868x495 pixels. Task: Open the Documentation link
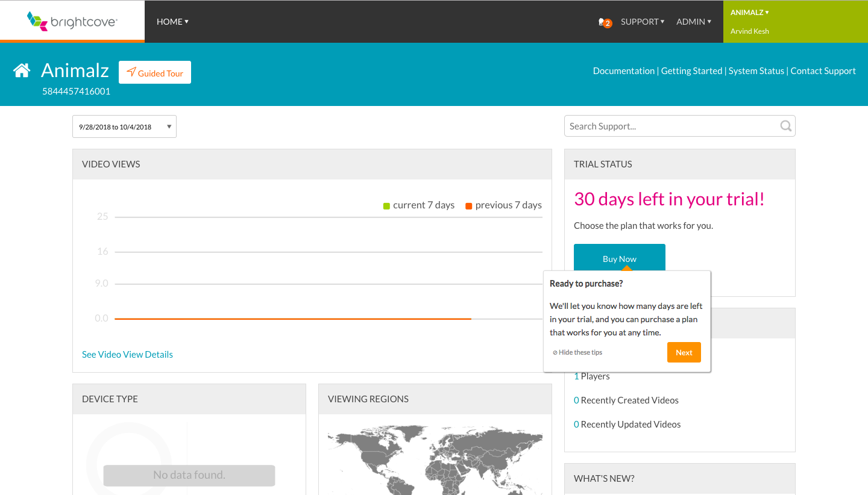(624, 70)
